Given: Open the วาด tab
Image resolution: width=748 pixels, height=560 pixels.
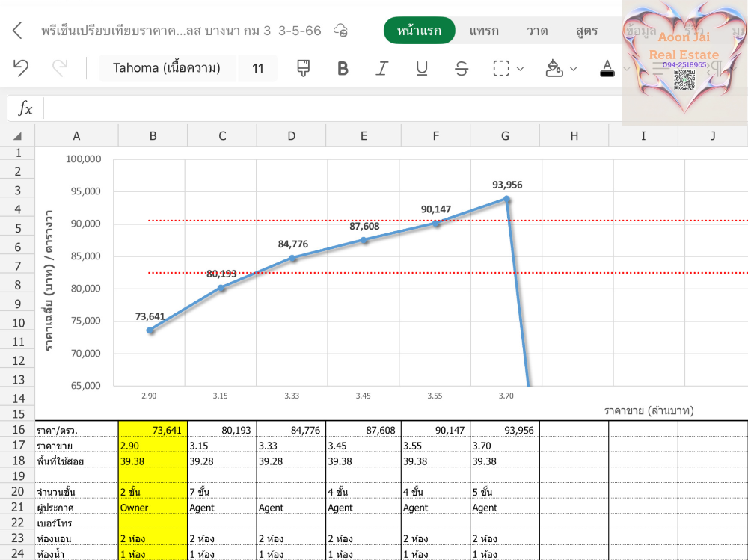Looking at the screenshot, I should [537, 31].
